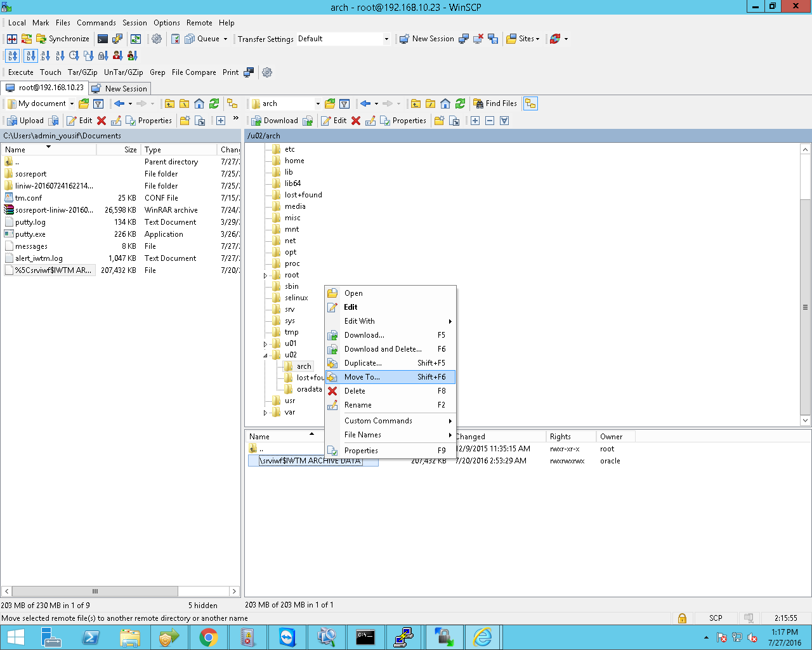Click the local panel horizontal scrollbar

(95, 591)
